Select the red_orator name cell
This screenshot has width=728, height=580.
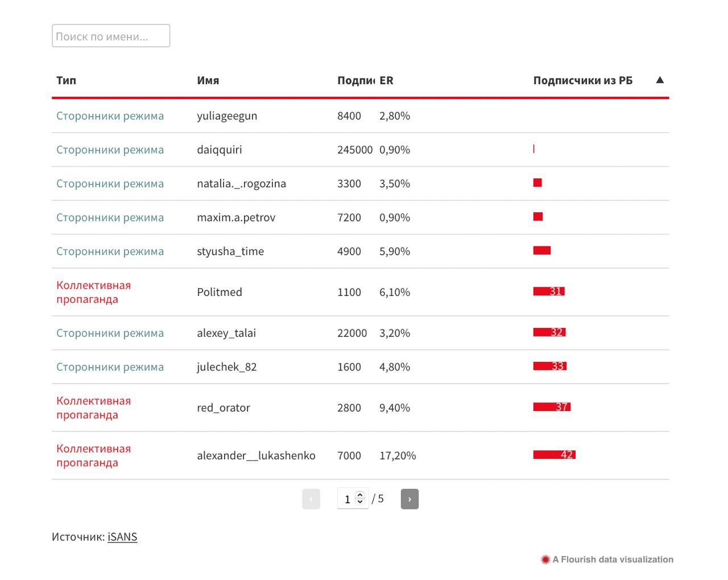(x=224, y=408)
